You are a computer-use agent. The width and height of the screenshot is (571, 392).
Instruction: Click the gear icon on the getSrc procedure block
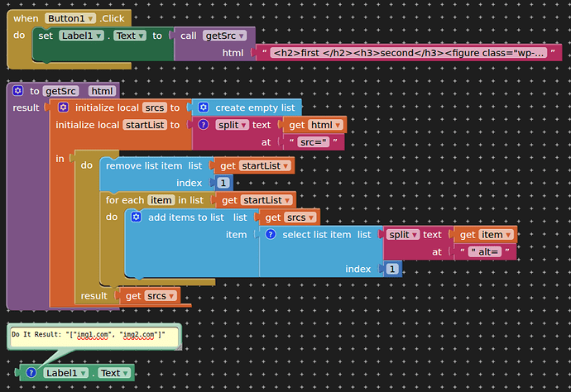click(x=18, y=91)
